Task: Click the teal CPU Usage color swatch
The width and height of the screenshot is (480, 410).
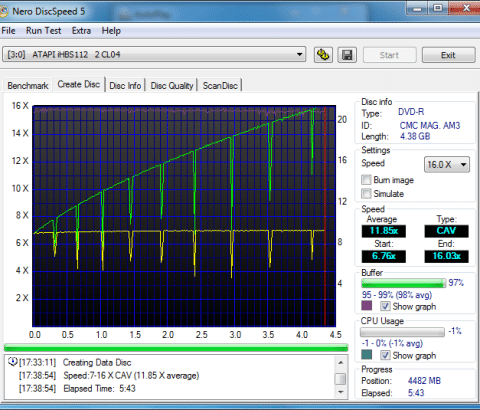Action: (x=366, y=355)
